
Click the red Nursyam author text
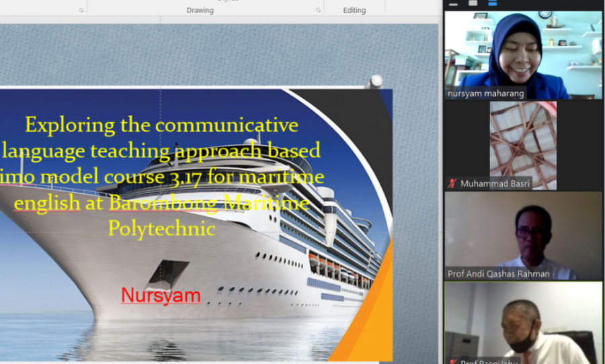[x=161, y=295]
